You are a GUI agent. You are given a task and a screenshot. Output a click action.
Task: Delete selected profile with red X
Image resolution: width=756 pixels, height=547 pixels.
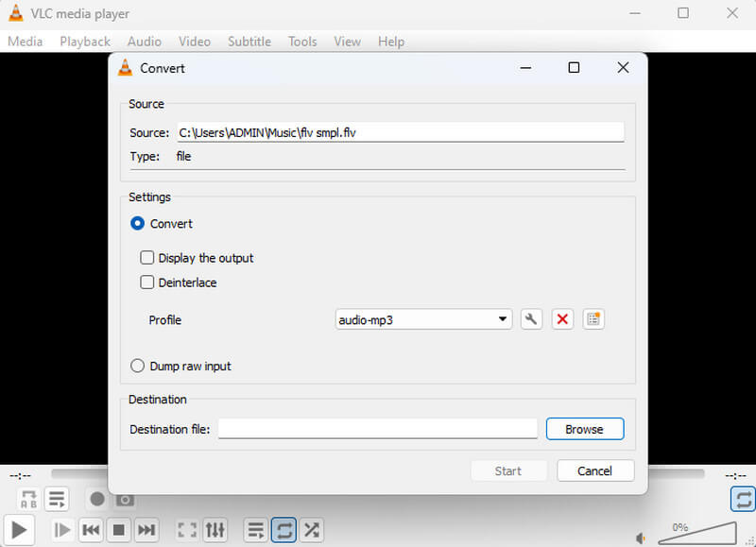pos(562,319)
